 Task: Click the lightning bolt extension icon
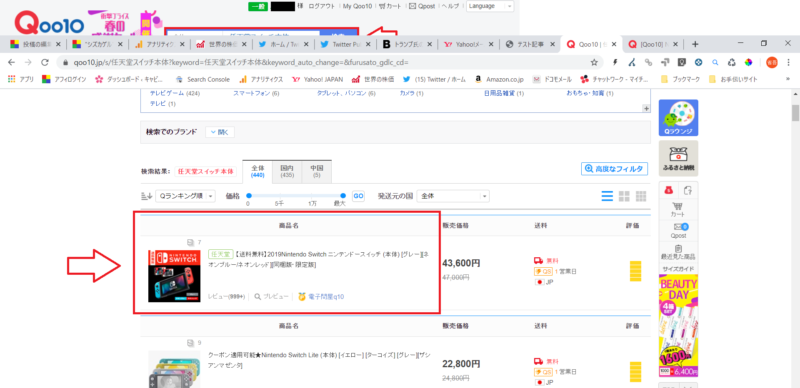pyautogui.click(x=615, y=62)
